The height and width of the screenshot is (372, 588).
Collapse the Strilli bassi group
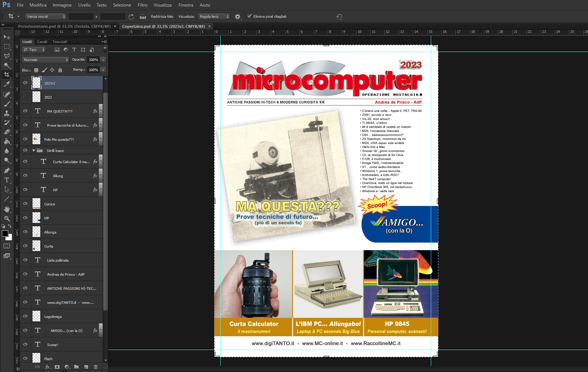tap(34, 150)
